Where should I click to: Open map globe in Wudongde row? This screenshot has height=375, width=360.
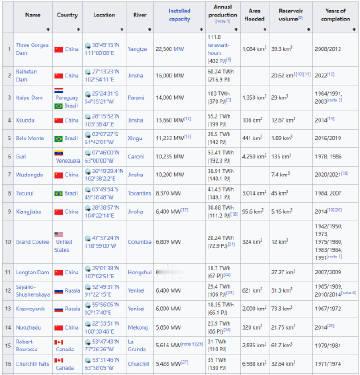pyautogui.click(x=88, y=171)
